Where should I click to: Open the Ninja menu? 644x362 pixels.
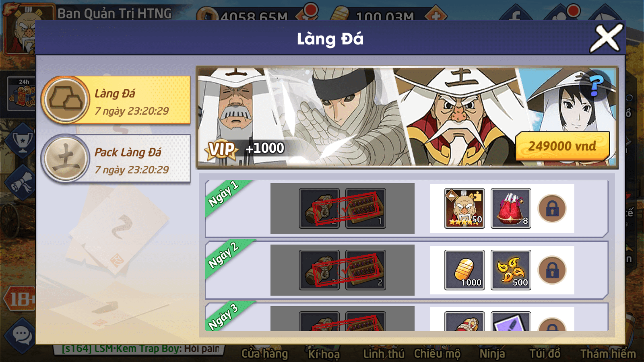click(492, 354)
